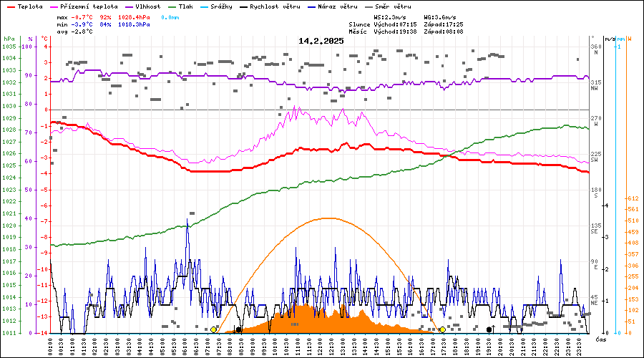
Task: Click the chart date title 14.2.2025
Action: click(x=321, y=41)
